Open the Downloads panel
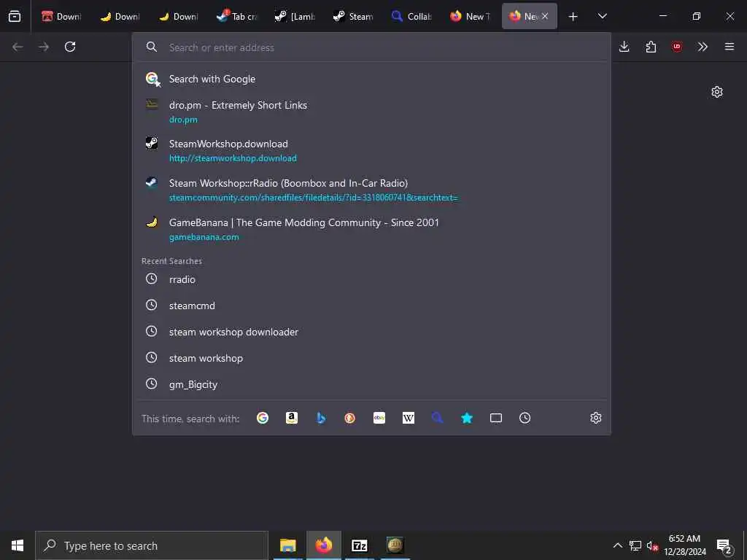 (624, 47)
